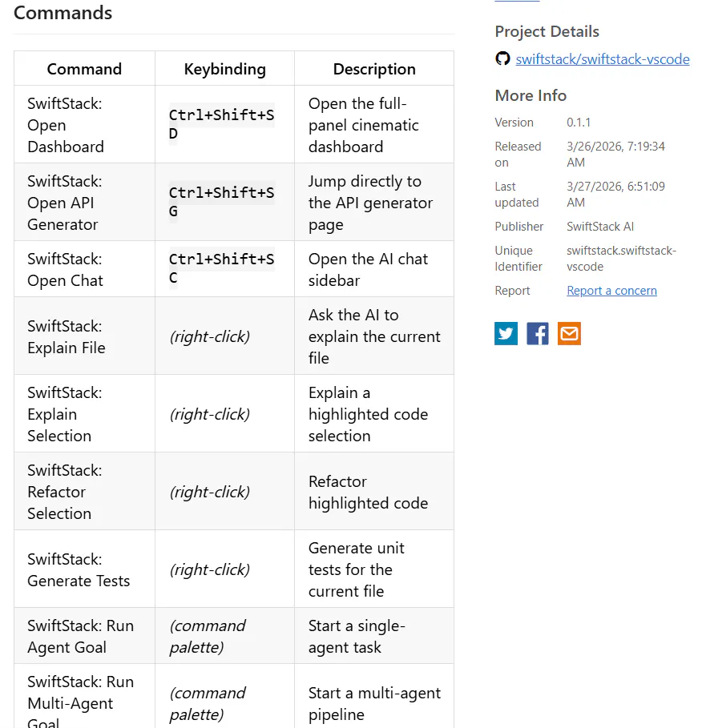Select the Ctrl+Shift+S D keybinding text
The height and width of the screenshot is (728, 702).
[x=222, y=124]
